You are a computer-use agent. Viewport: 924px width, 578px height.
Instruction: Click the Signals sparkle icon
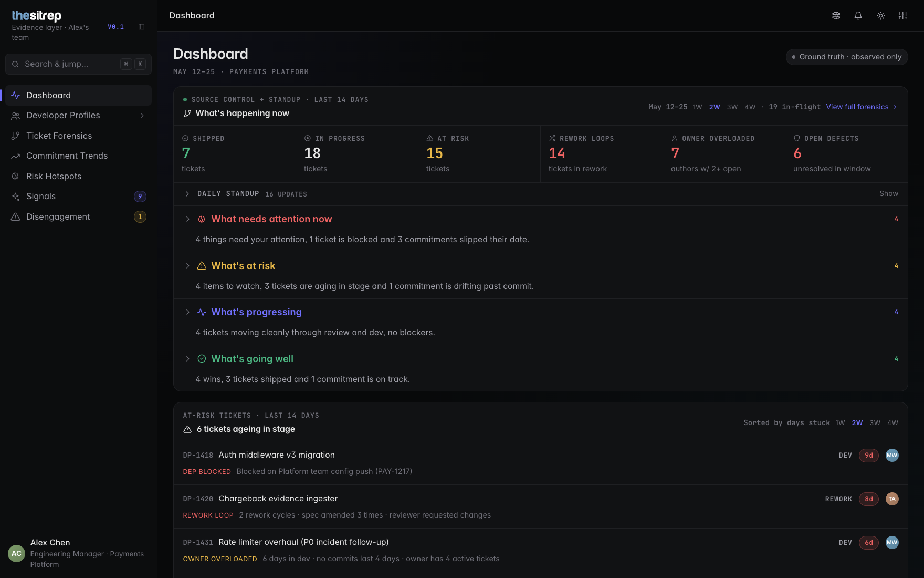pyautogui.click(x=16, y=197)
